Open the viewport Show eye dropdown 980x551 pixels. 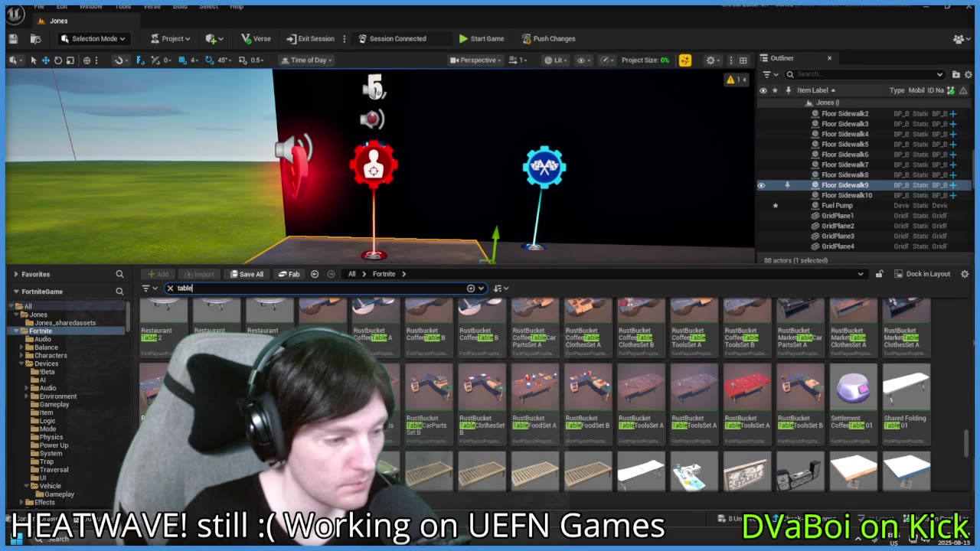click(x=583, y=60)
